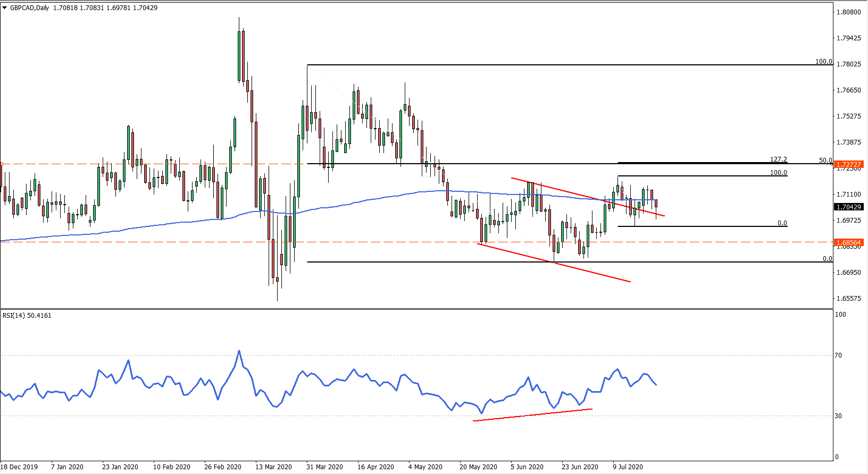Select the OHLC values 1.70818 1.70831 1.69781 1.70429
868x474 pixels.
coord(105,8)
